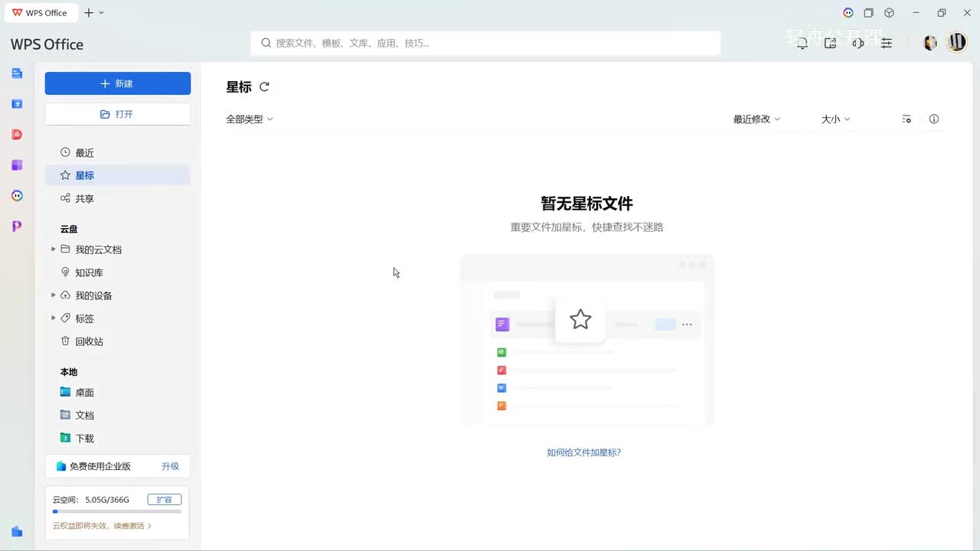Open notifications bell icon
Viewport: 980px width, 551px height.
coord(802,44)
